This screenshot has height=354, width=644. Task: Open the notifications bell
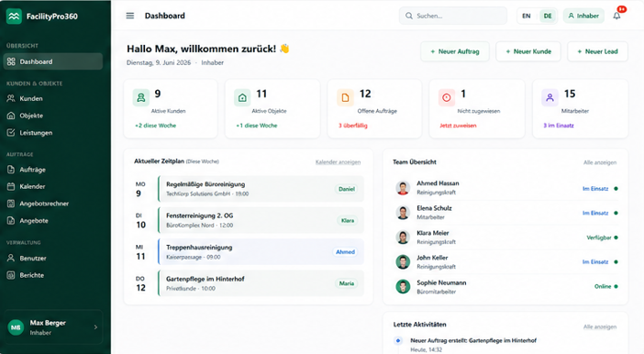coord(616,16)
